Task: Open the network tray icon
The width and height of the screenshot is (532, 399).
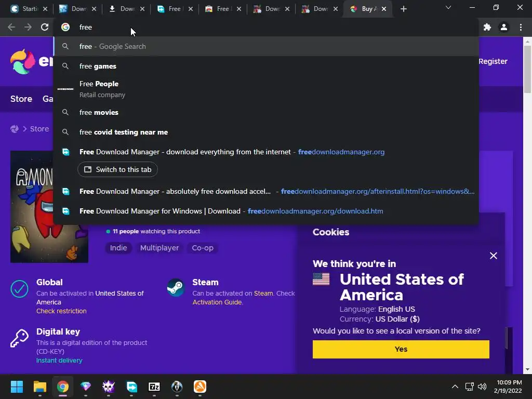Action: click(469, 387)
